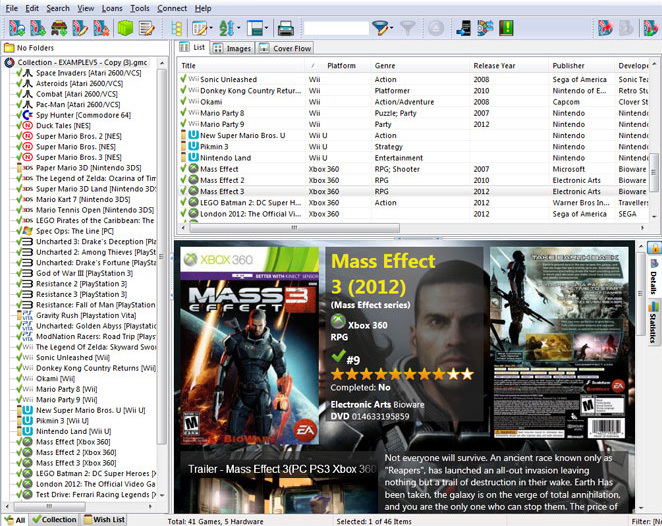The width and height of the screenshot is (662, 526).
Task: Select the Nintendo Land row in the list
Action: click(414, 158)
